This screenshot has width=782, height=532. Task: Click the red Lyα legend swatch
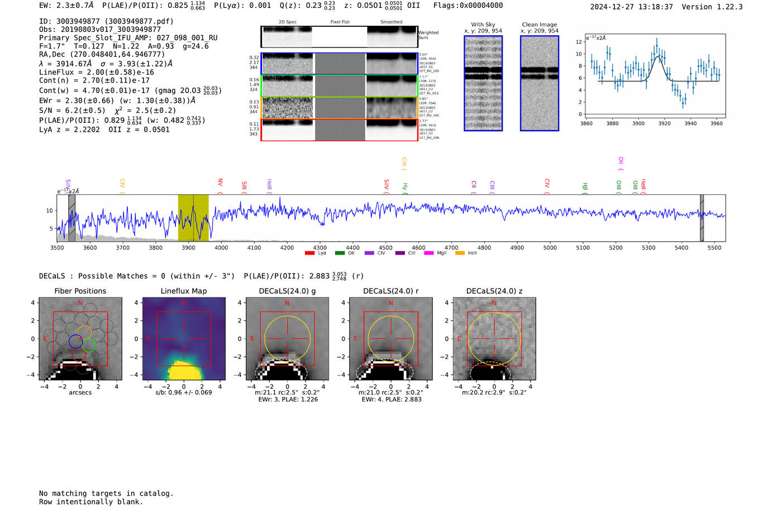click(x=309, y=253)
